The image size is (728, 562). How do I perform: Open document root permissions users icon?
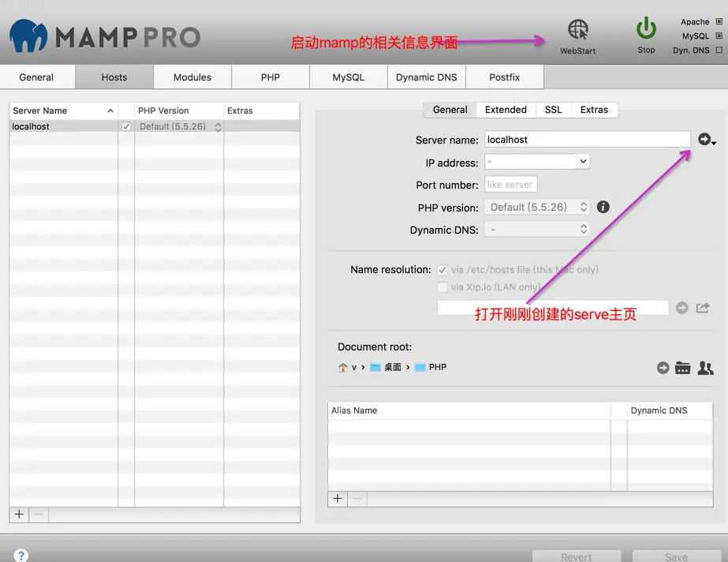705,368
